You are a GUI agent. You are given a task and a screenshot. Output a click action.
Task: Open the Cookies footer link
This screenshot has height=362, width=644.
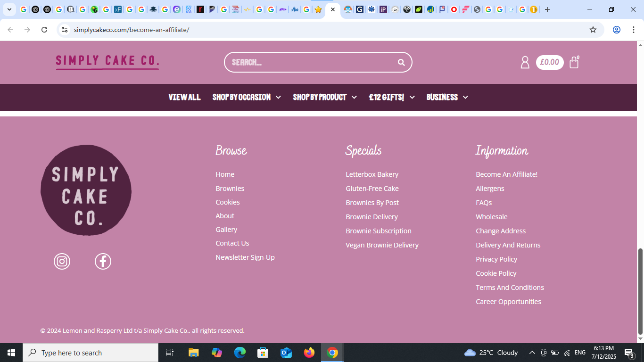click(228, 202)
